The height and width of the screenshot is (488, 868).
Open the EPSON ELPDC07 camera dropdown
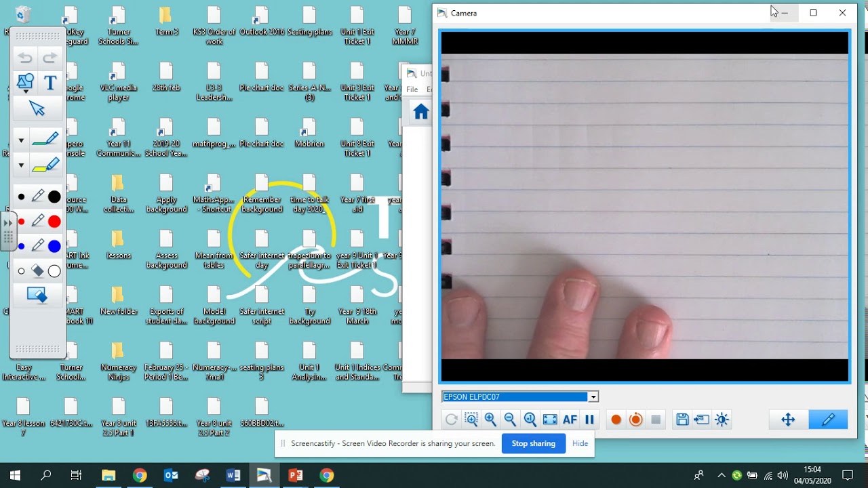pyautogui.click(x=593, y=397)
